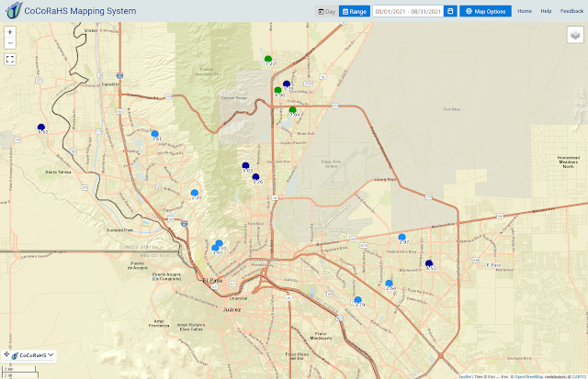Select the light blue 2.97 marker
Viewport: 588px width, 379px height.
402,237
